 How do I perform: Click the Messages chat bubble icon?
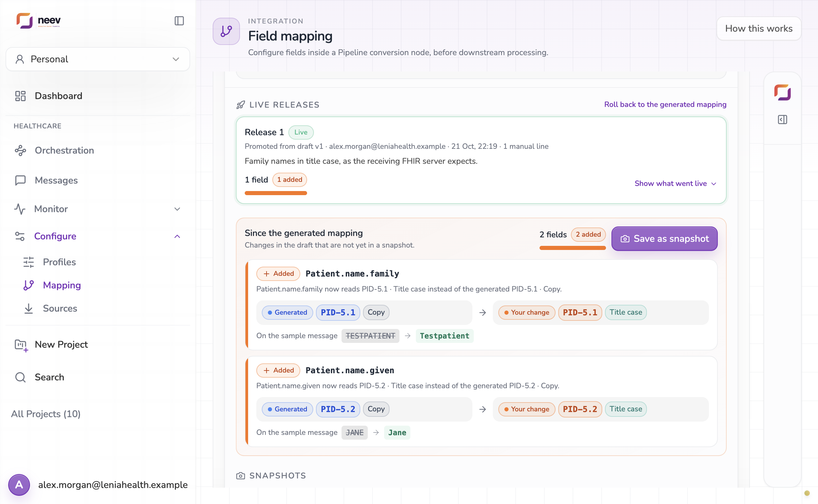click(x=20, y=180)
